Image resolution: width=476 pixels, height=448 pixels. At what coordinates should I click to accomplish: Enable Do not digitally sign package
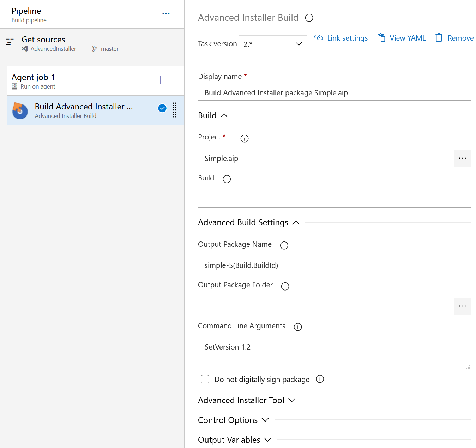205,379
